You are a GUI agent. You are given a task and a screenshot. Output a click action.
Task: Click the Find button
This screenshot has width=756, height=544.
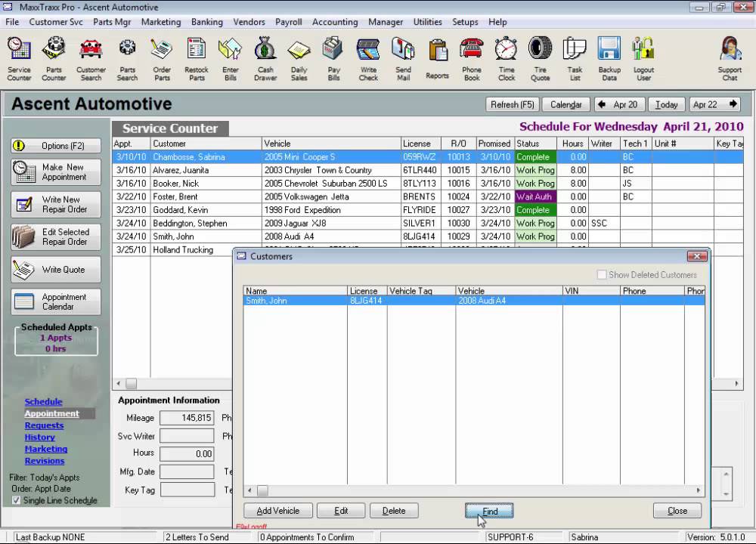coord(489,511)
